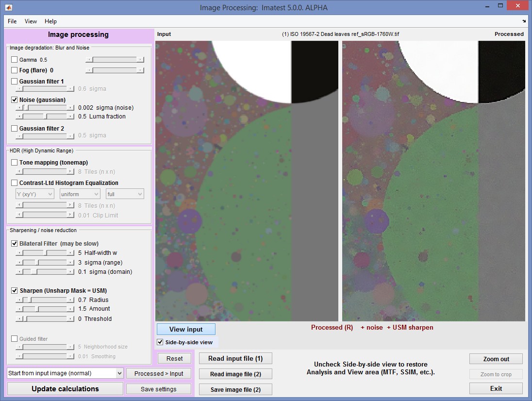Enable the Gaussian filter 1 checkbox
The height and width of the screenshot is (401, 532).
pos(14,82)
